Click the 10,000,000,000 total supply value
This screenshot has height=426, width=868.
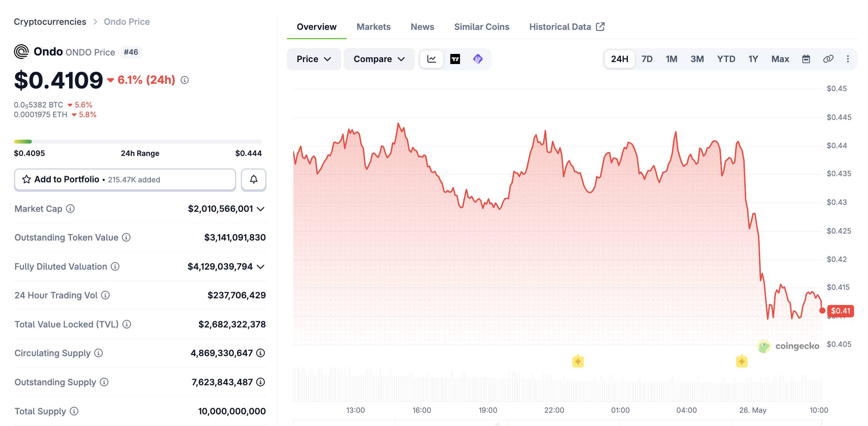[232, 411]
